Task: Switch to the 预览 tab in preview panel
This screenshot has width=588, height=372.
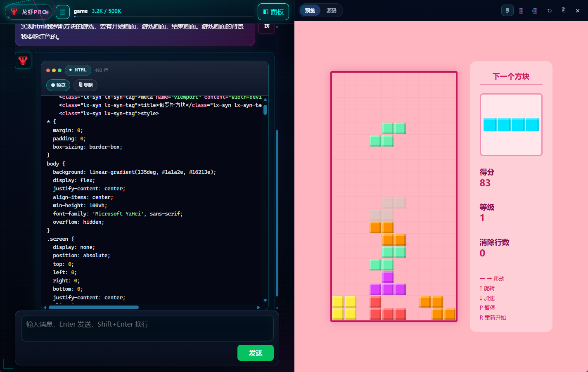Action: tap(310, 11)
